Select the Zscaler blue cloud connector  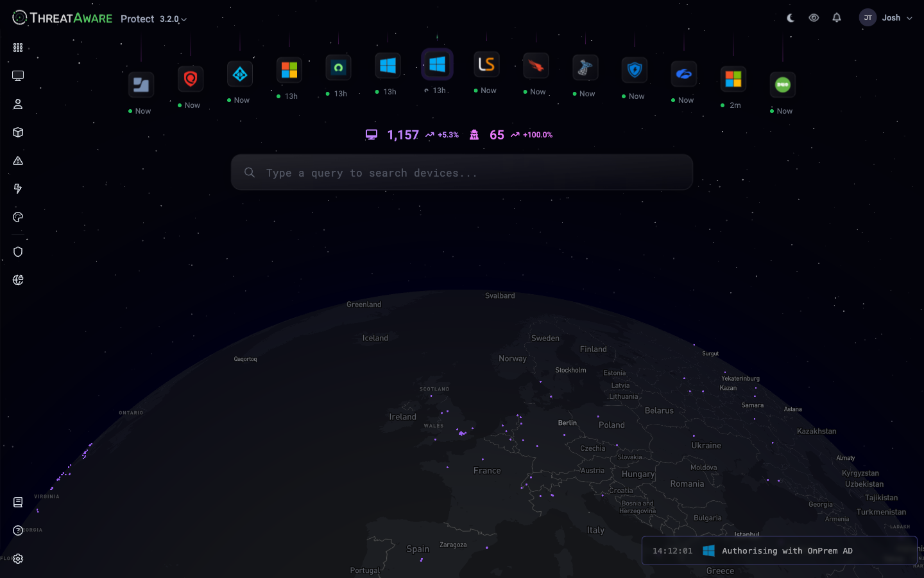pos(684,74)
